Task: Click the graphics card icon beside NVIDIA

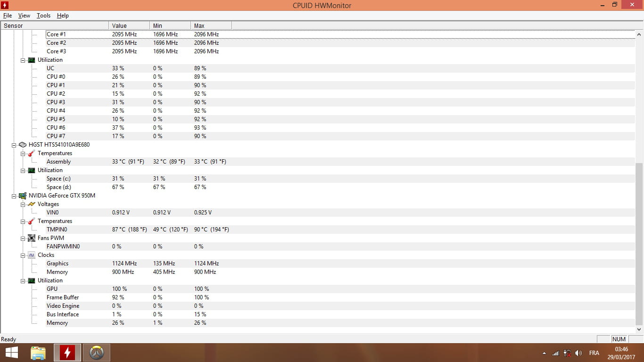Action: [22, 196]
